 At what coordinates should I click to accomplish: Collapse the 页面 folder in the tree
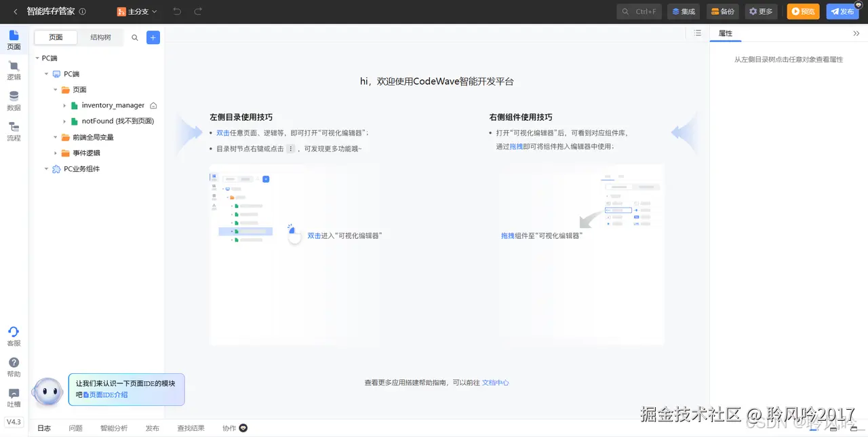click(56, 89)
